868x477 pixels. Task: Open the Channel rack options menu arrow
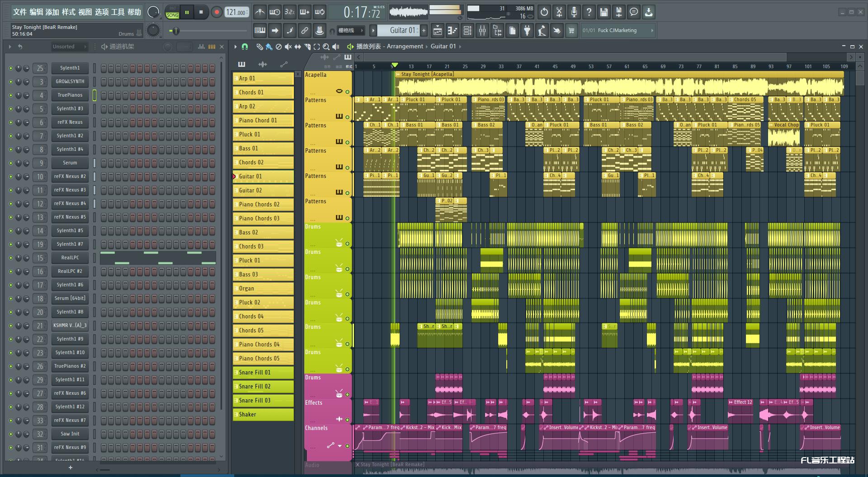[10, 47]
